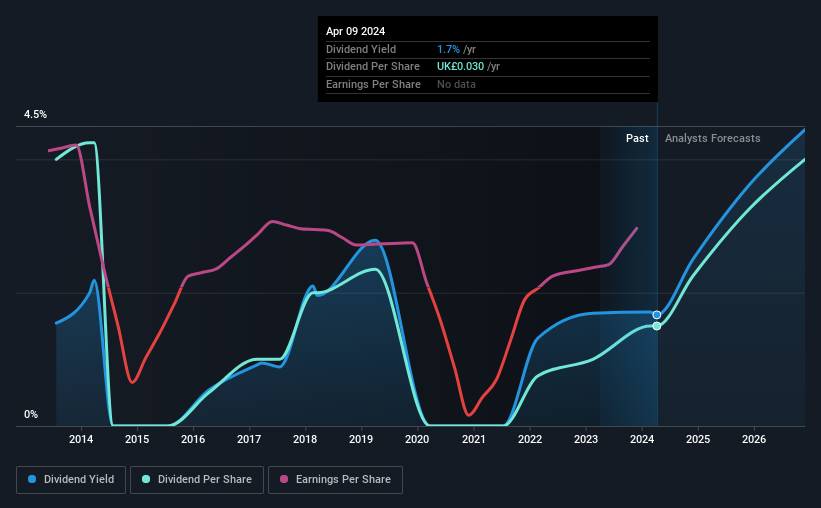Click the pink Earnings Per Share legend dot
The width and height of the screenshot is (821, 508).
point(284,479)
